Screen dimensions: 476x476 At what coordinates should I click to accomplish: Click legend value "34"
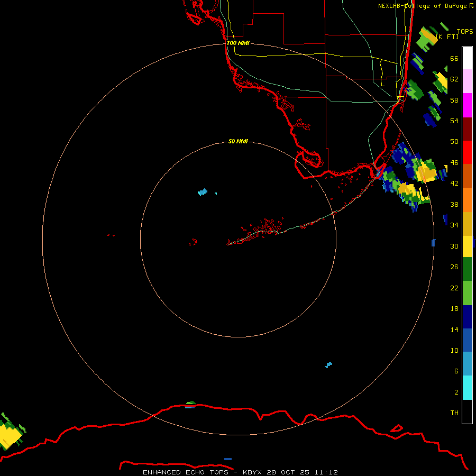point(454,225)
